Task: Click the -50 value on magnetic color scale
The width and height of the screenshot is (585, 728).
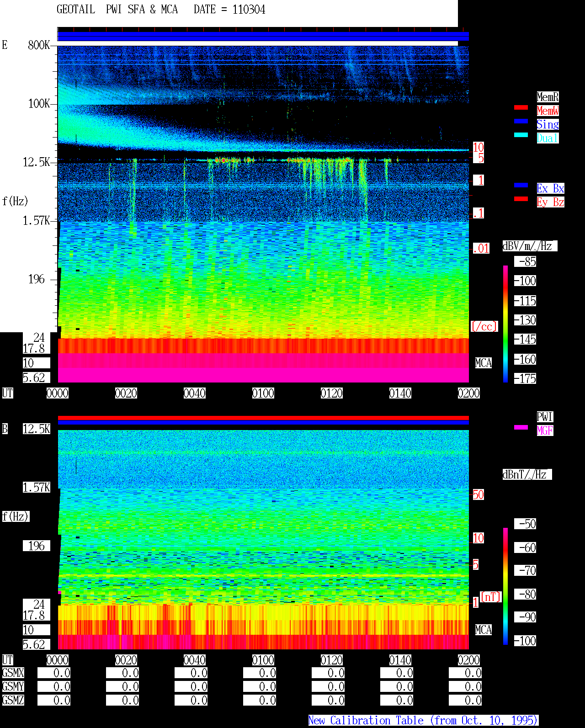Action: [525, 524]
